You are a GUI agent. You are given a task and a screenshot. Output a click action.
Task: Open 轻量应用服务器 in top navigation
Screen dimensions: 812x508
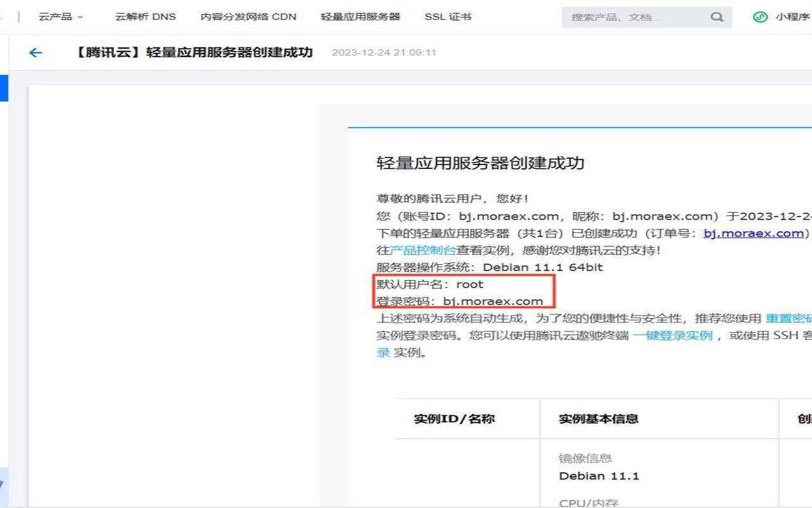pyautogui.click(x=360, y=17)
